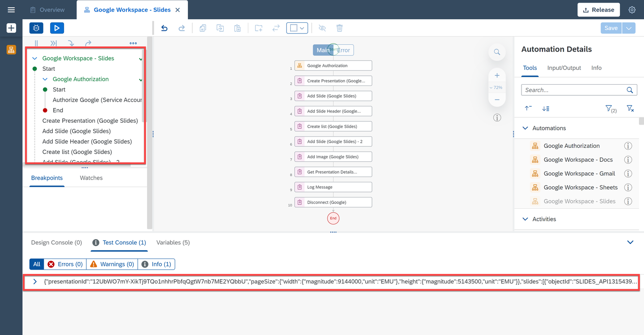Click the undo arrow

click(164, 28)
